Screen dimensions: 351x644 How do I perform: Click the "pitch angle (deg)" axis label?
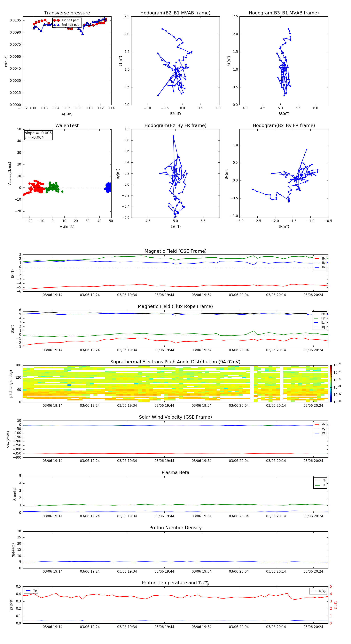pos(11,384)
